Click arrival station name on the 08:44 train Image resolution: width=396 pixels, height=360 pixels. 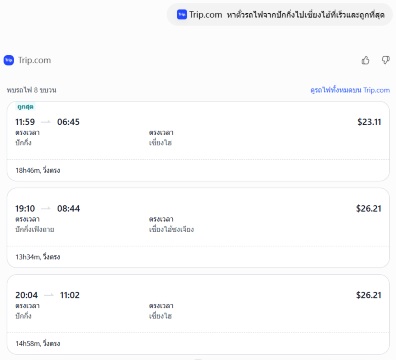tap(171, 229)
